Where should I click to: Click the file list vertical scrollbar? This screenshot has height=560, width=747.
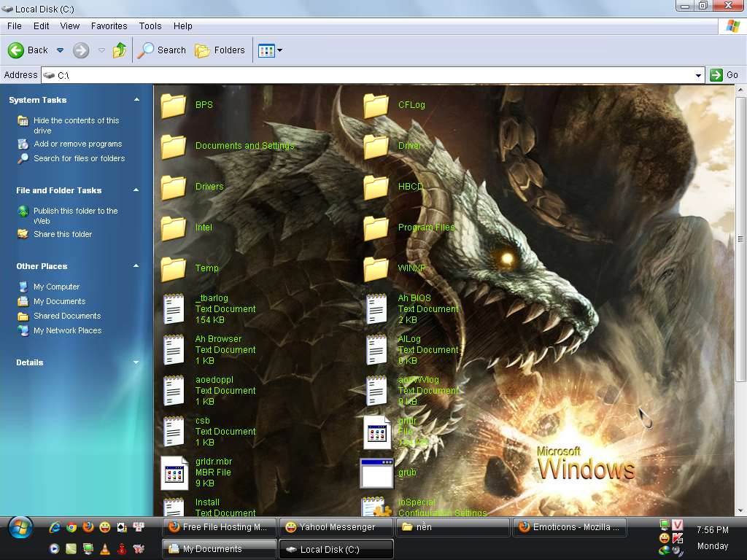(740, 239)
